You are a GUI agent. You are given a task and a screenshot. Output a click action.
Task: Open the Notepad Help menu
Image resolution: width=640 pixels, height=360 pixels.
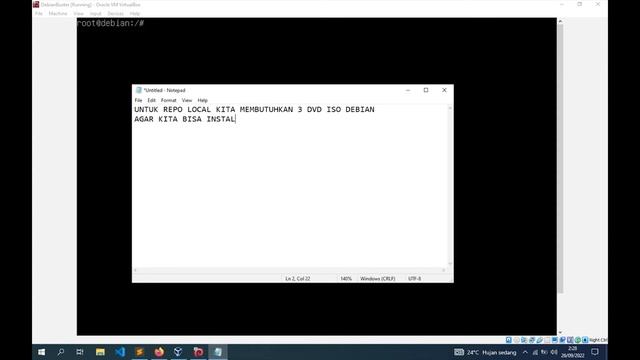click(x=202, y=100)
